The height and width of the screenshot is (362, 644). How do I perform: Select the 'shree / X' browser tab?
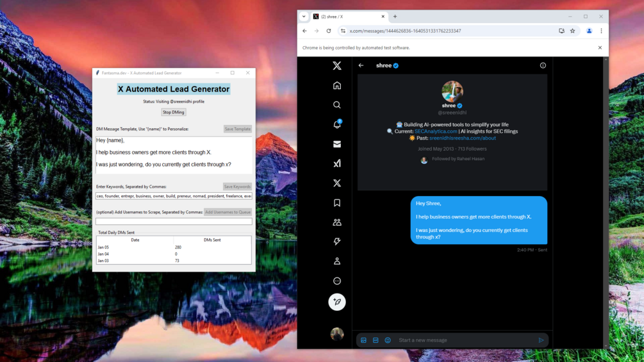[x=349, y=17]
